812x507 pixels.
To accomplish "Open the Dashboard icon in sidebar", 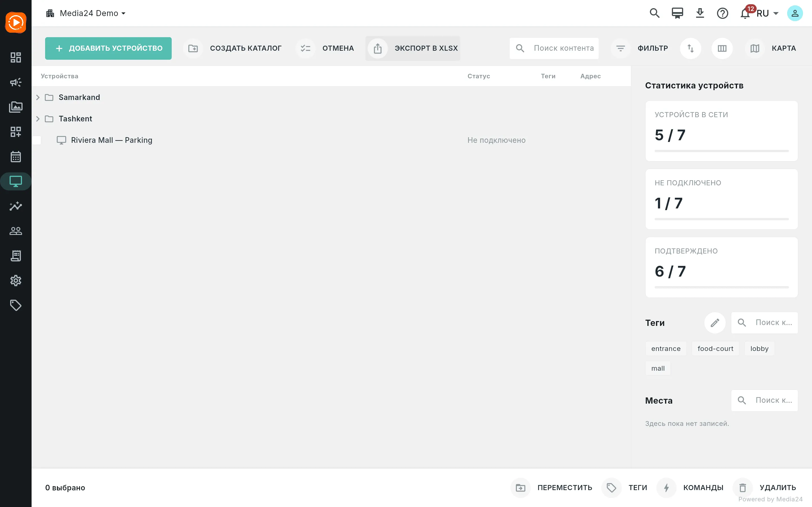I will 16,57.
